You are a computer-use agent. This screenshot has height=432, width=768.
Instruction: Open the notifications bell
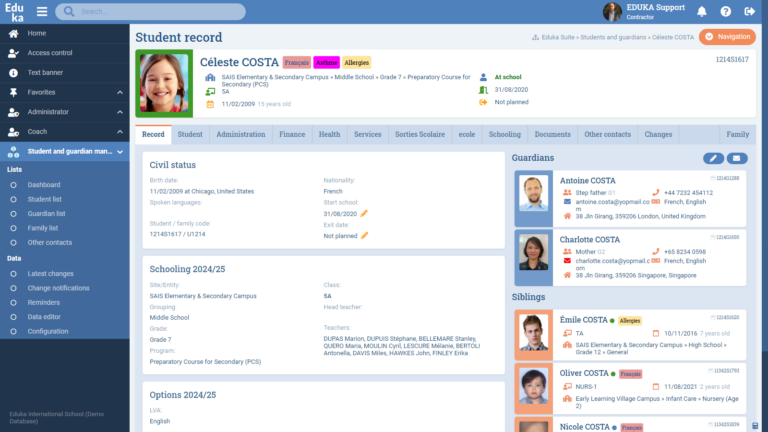click(701, 12)
